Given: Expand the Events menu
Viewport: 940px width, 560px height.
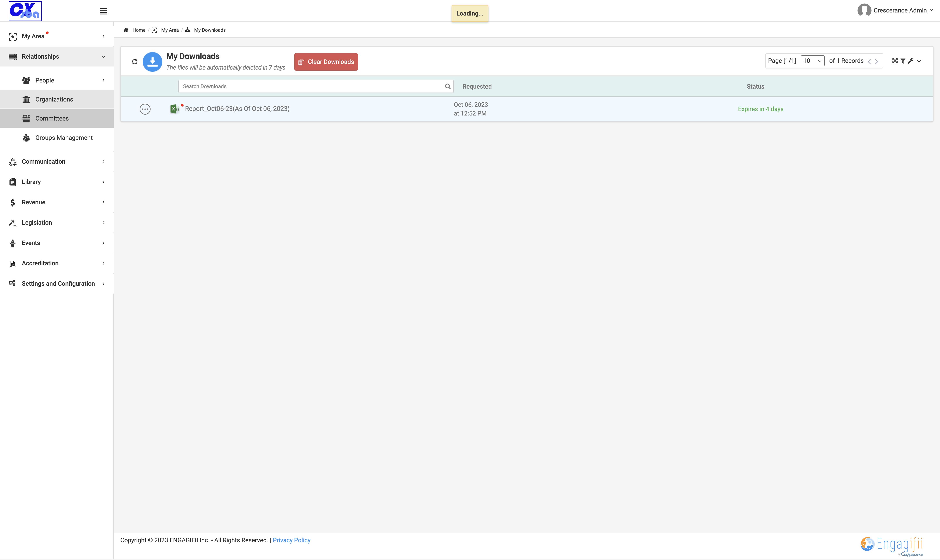Looking at the screenshot, I should click(57, 243).
